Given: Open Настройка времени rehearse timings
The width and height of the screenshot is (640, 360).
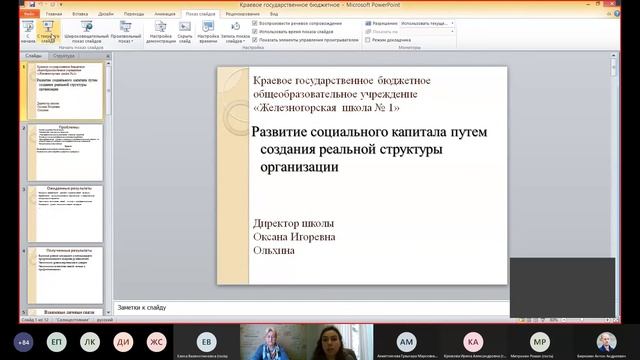Looking at the screenshot, I should pyautogui.click(x=208, y=32).
